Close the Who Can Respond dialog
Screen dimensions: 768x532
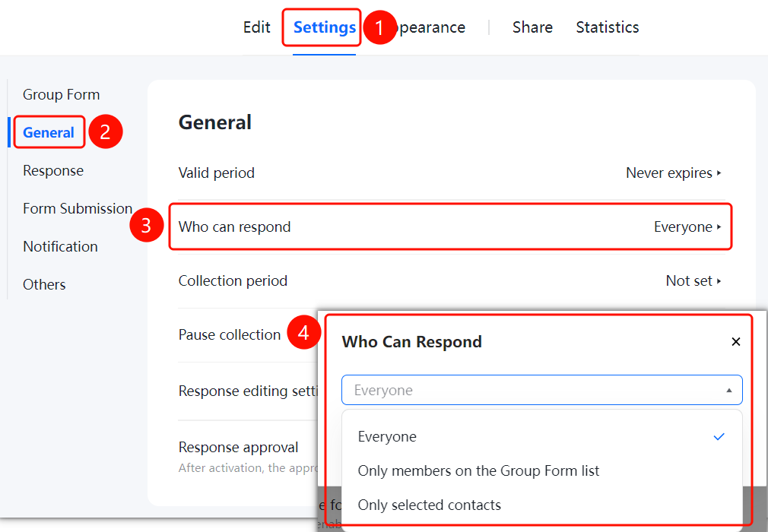point(735,341)
